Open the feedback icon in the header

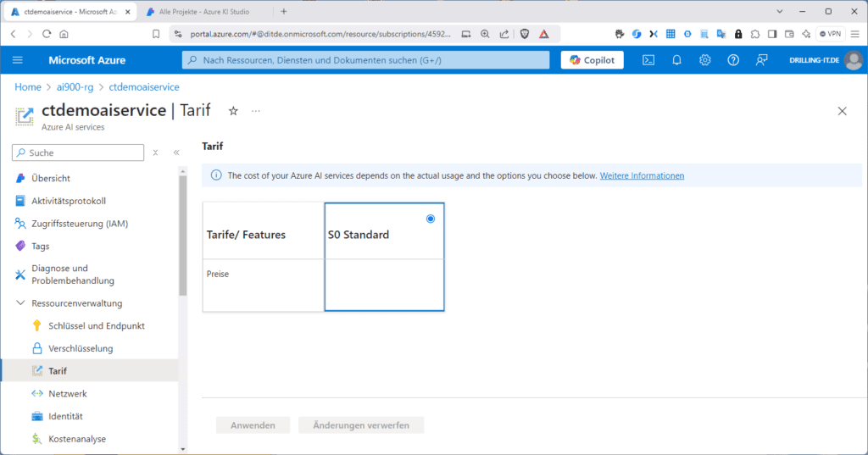[762, 60]
